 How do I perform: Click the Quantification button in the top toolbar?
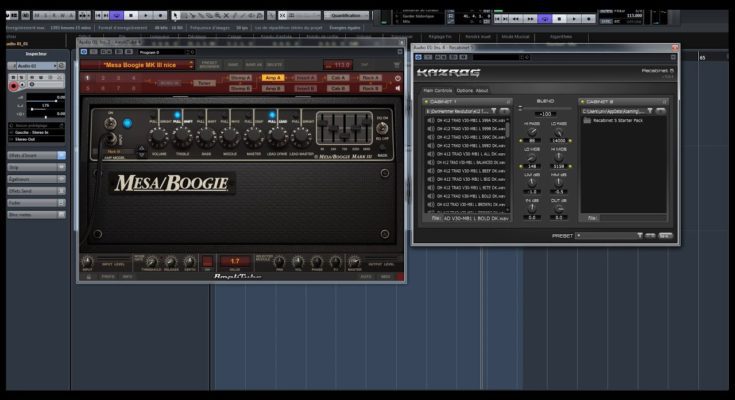click(346, 15)
